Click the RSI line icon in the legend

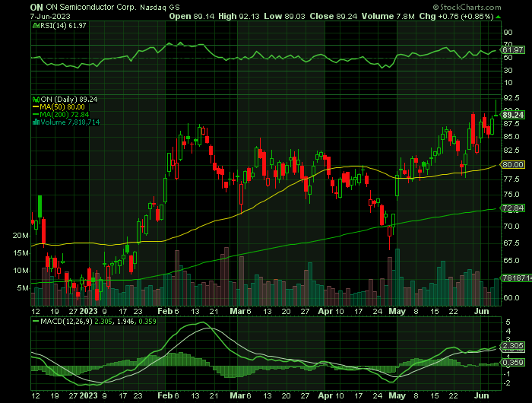[35, 25]
